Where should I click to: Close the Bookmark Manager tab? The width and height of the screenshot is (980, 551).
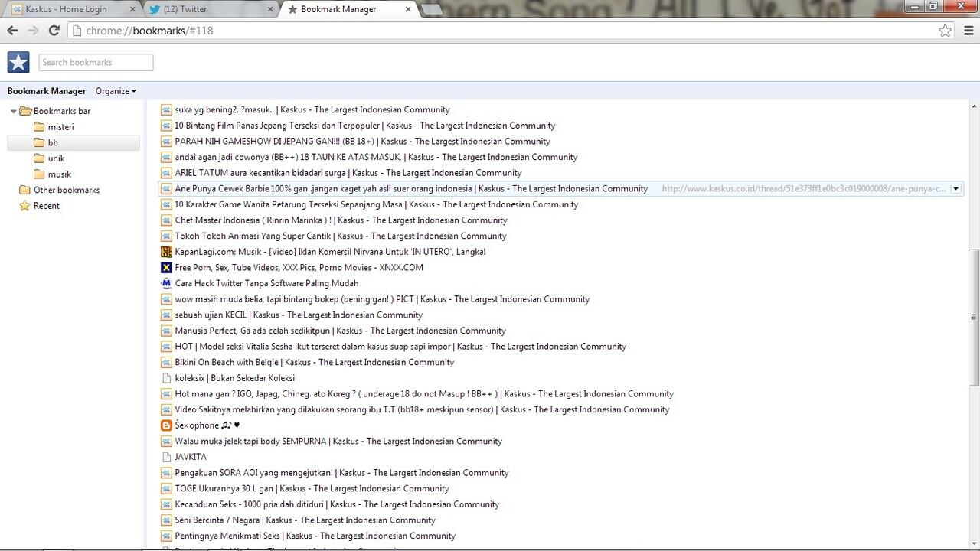coord(408,10)
